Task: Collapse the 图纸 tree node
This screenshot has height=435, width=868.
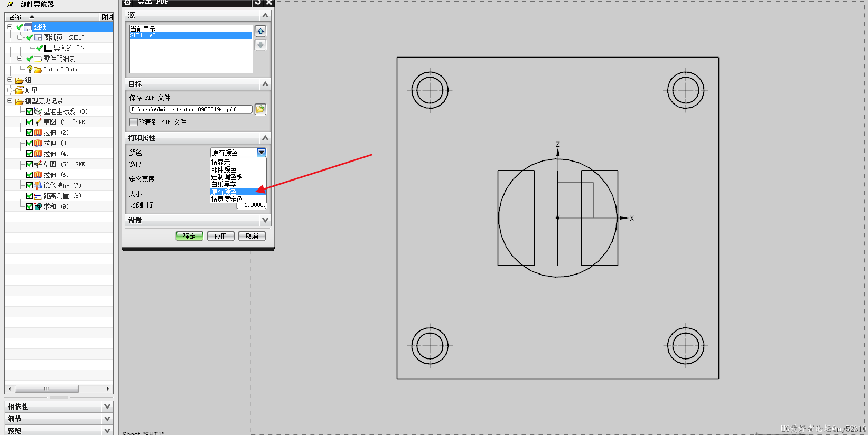Action: (10, 26)
